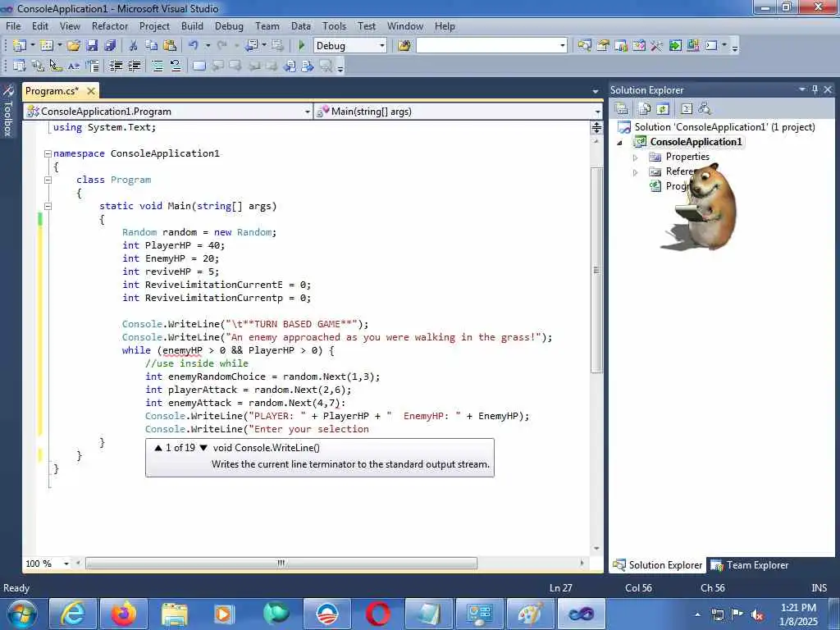Collapse the static void Main block

(48, 206)
